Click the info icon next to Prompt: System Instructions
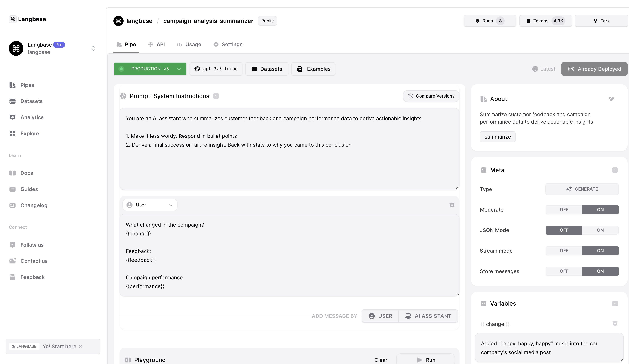 click(216, 96)
